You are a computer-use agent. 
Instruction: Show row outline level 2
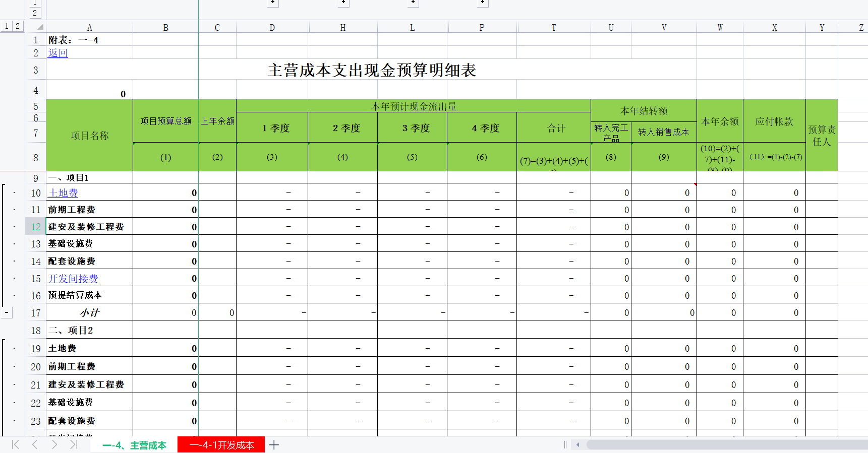pos(18,26)
